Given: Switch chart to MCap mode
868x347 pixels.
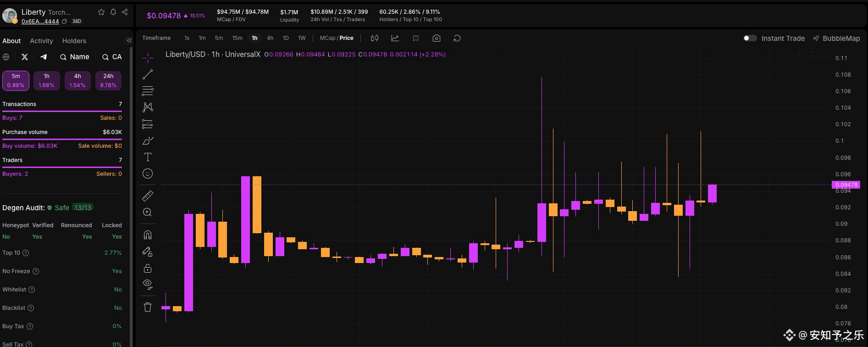Looking at the screenshot, I should click(x=328, y=38).
